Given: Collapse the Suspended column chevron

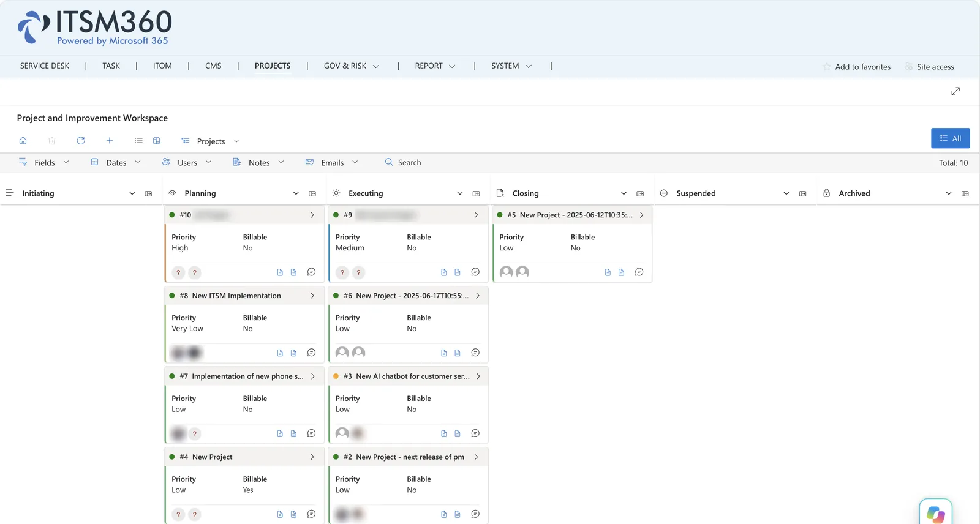Looking at the screenshot, I should [x=786, y=193].
